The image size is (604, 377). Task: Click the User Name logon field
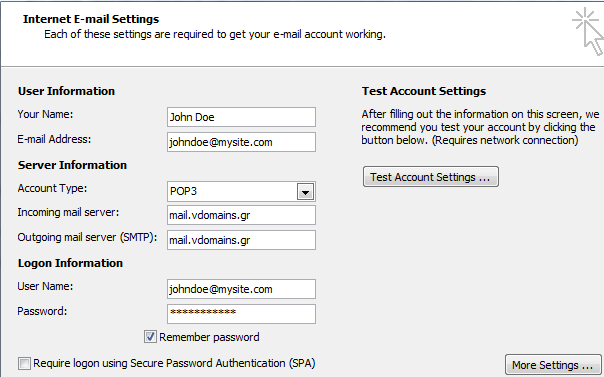point(241,289)
